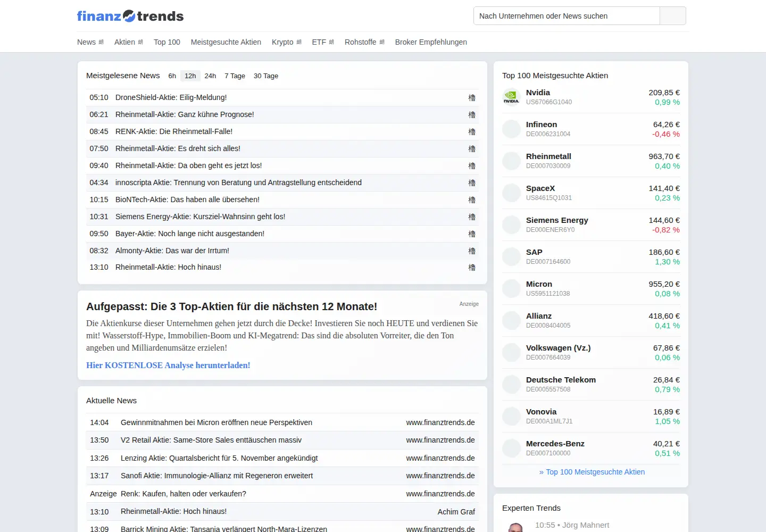
Task: Click the Infineon round logo placeholder
Action: click(x=511, y=129)
